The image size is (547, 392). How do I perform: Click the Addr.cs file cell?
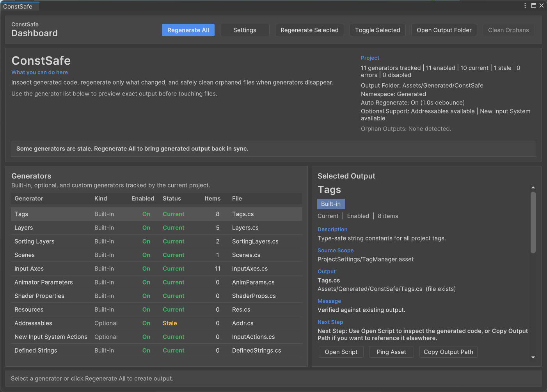(243, 323)
